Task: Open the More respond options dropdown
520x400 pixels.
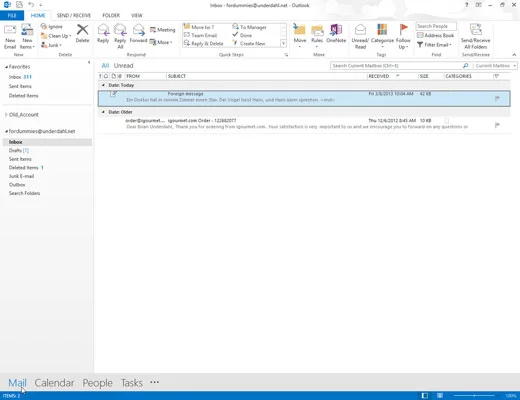Action: pyautogui.click(x=161, y=42)
